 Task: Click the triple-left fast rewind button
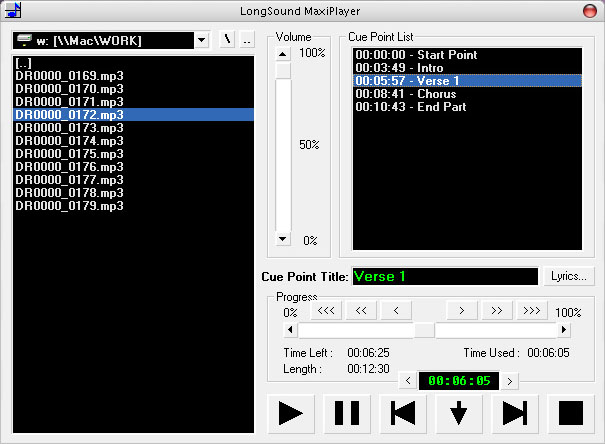[x=325, y=311]
